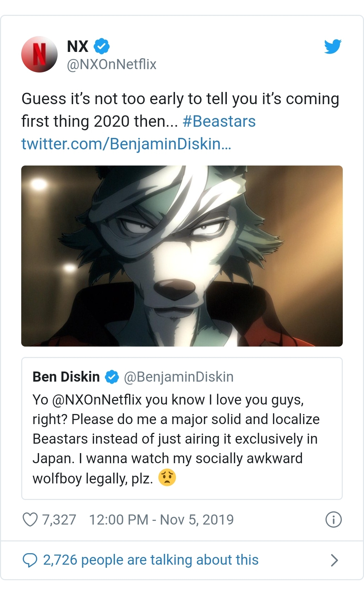Follow the twitter.com/BenjaminDiskin link
The width and height of the screenshot is (364, 593).
[x=126, y=144]
